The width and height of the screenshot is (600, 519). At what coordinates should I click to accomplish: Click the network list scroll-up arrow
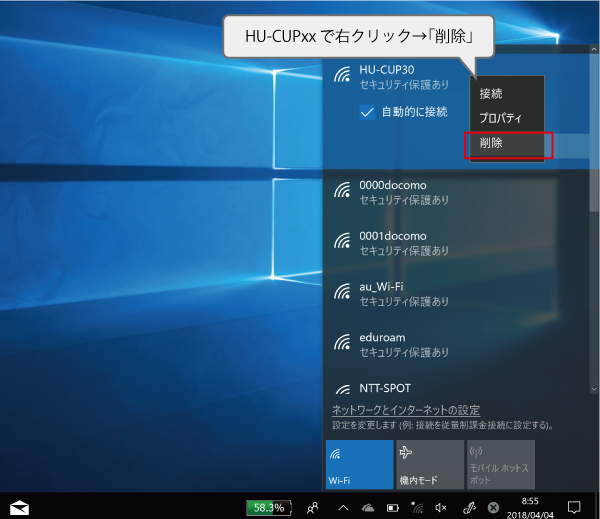click(594, 49)
